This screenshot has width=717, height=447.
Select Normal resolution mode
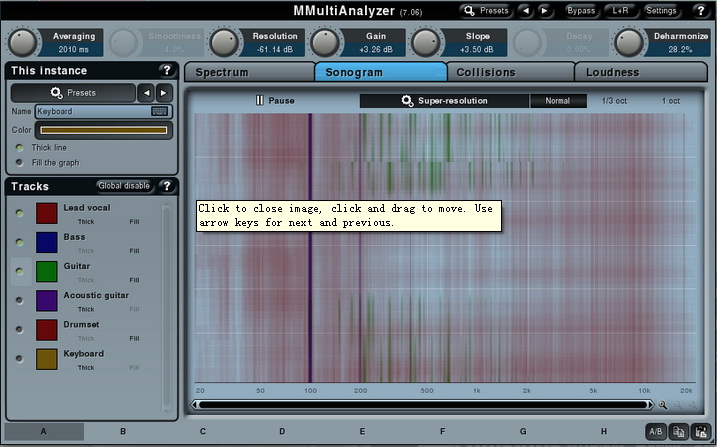tap(558, 101)
